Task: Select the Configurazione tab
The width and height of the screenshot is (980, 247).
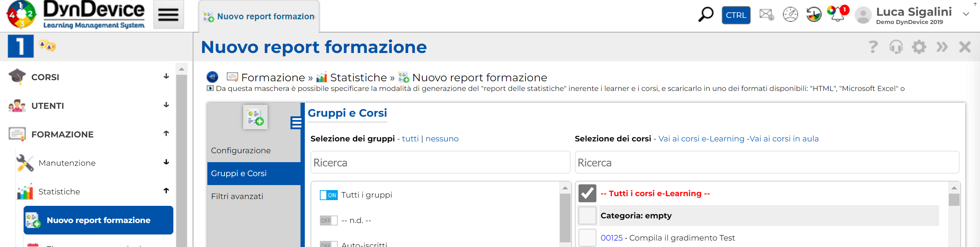Action: point(241,150)
